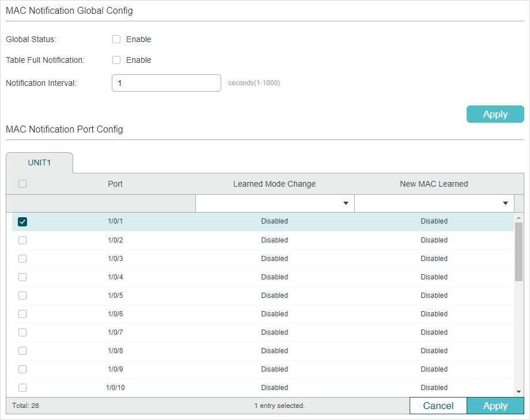Click the port table scrollbar thumb

518,251
